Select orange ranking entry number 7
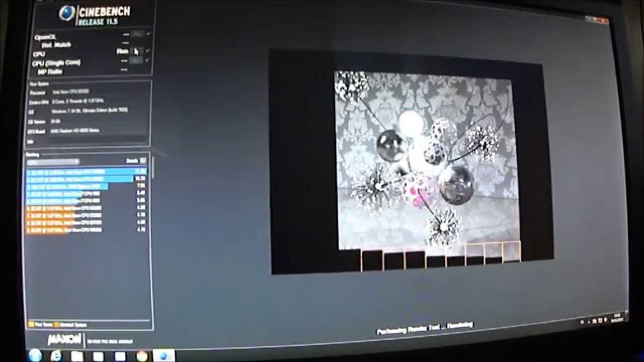 coord(86,215)
